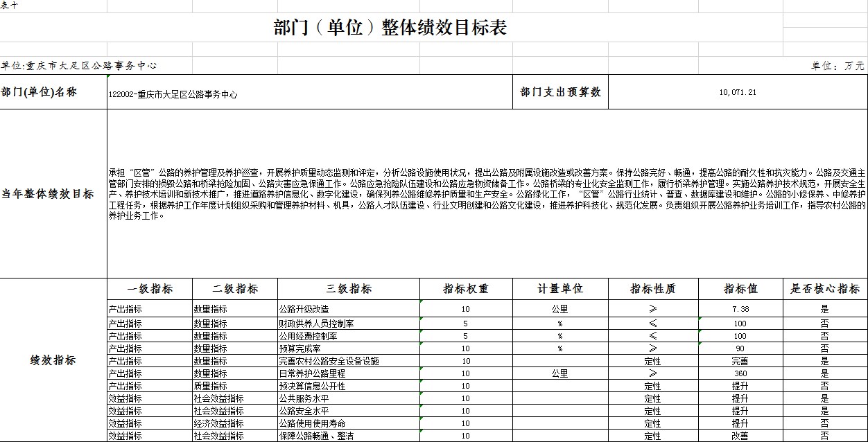Click the 日常养护公路里程 value 360
868x442 pixels.
pyautogui.click(x=740, y=373)
